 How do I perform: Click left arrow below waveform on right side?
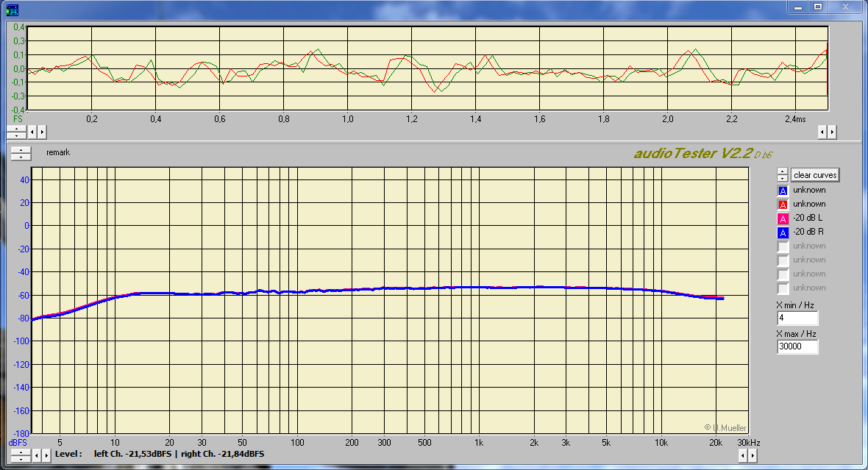coord(822,132)
